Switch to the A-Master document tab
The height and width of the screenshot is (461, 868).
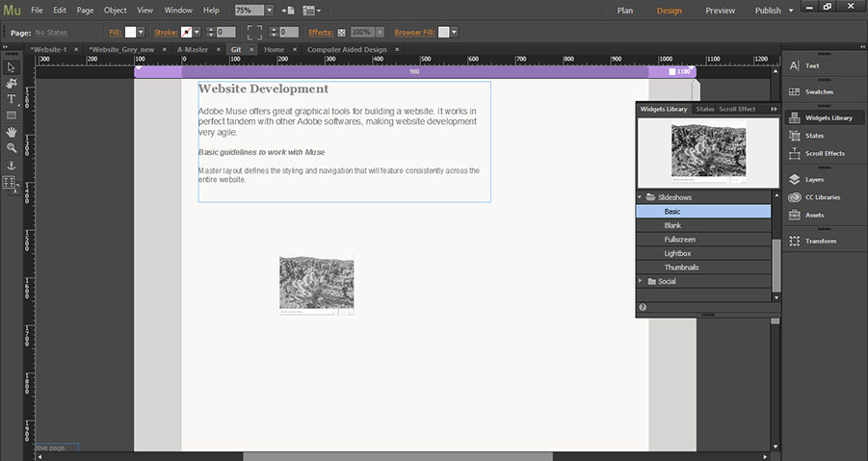pyautogui.click(x=192, y=49)
